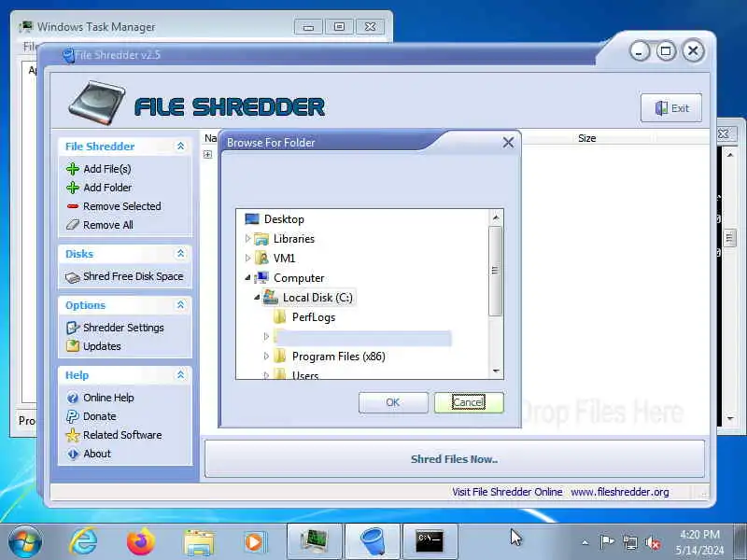Click the File Shredder hard drive logo
The height and width of the screenshot is (560, 747).
pyautogui.click(x=97, y=104)
